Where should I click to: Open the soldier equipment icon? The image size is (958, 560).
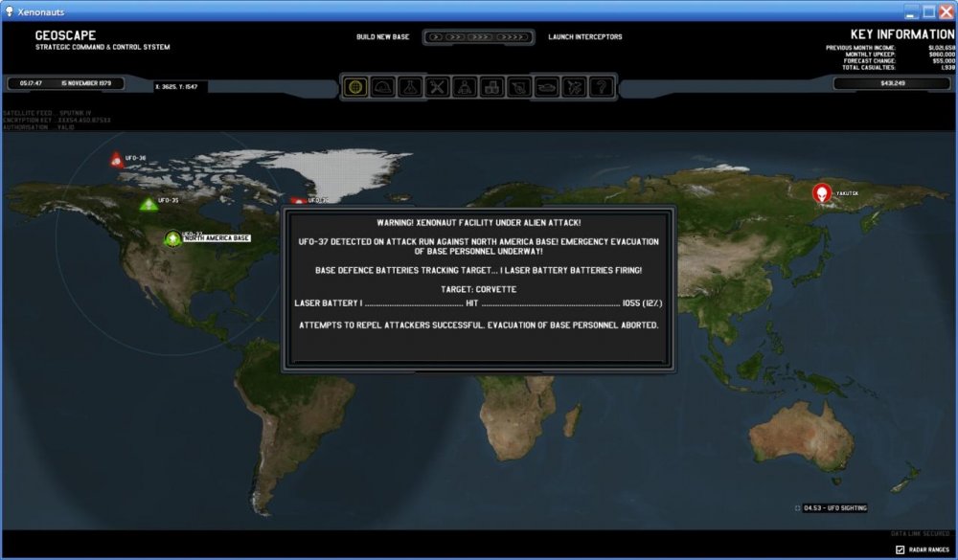point(519,87)
